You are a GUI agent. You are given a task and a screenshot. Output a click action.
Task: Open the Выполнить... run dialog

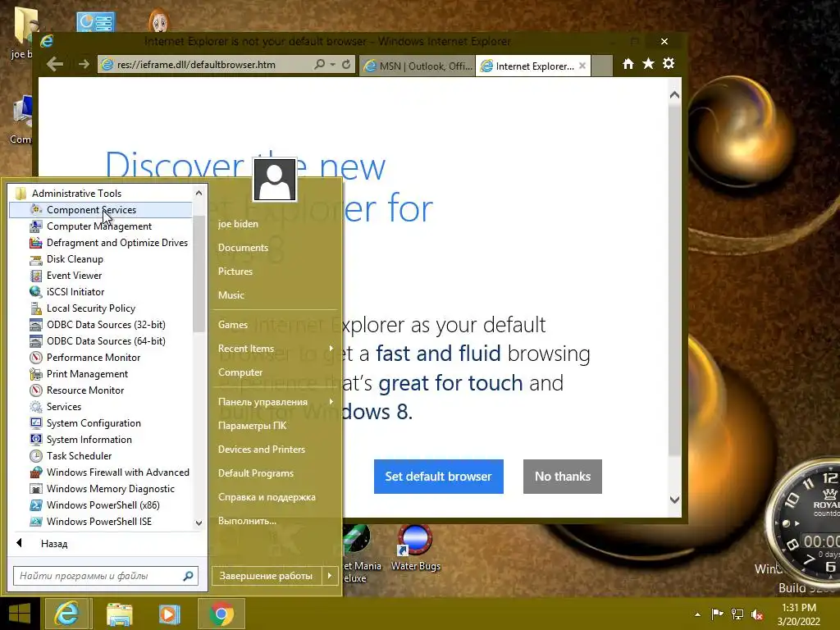coord(247,521)
